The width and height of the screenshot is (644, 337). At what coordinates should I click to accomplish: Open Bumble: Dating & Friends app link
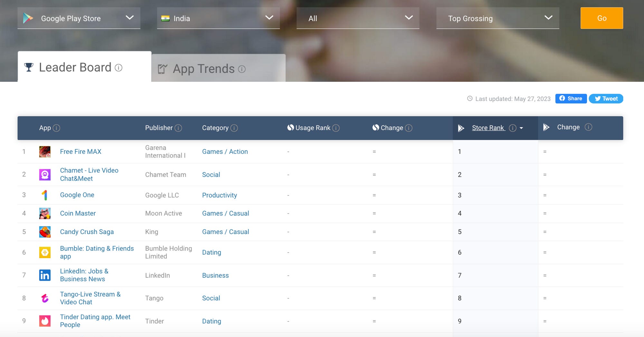tap(97, 252)
